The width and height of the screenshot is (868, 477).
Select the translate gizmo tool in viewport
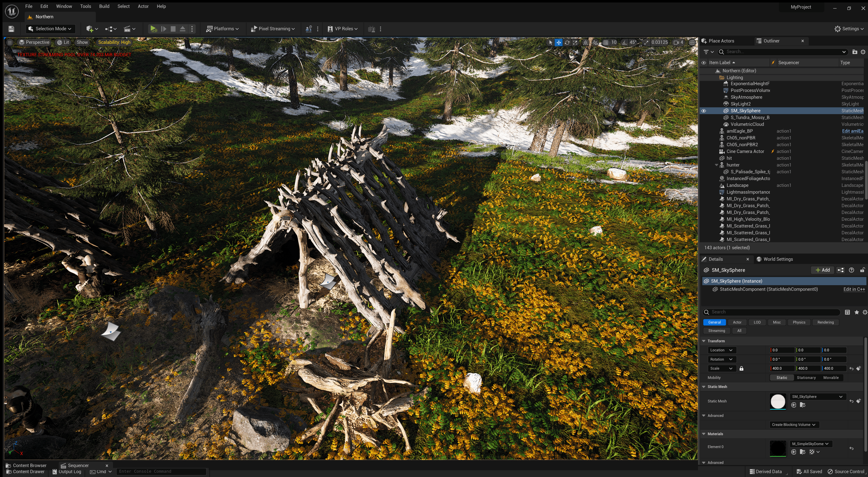click(x=559, y=42)
